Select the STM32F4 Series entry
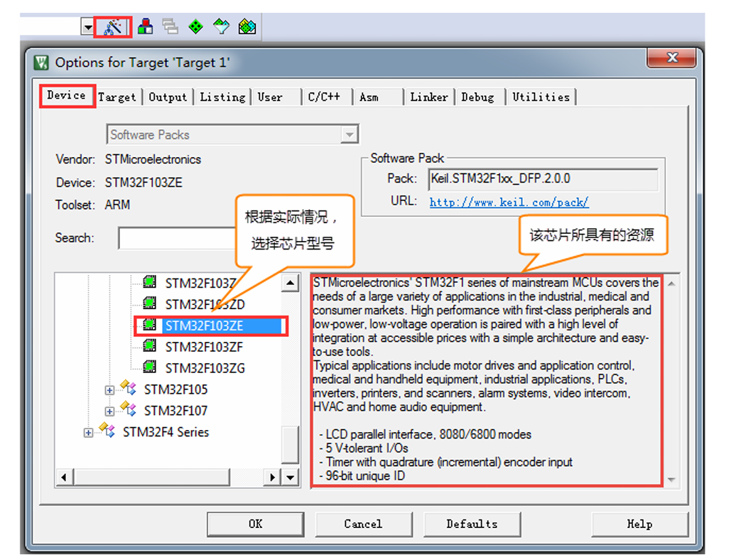The width and height of the screenshot is (746, 560). coord(166,432)
